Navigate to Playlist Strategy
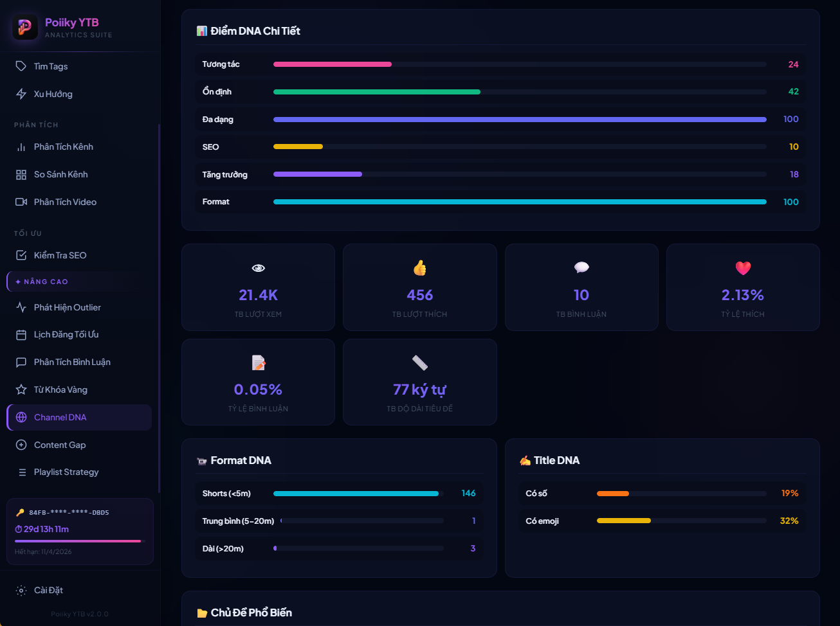This screenshot has width=840, height=626. [x=66, y=472]
